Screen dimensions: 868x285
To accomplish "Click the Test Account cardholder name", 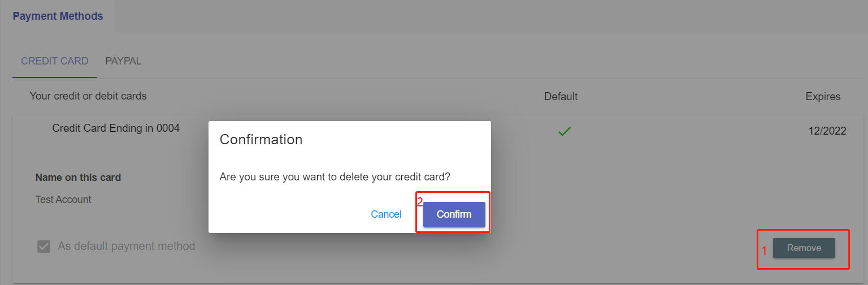I will (x=63, y=200).
